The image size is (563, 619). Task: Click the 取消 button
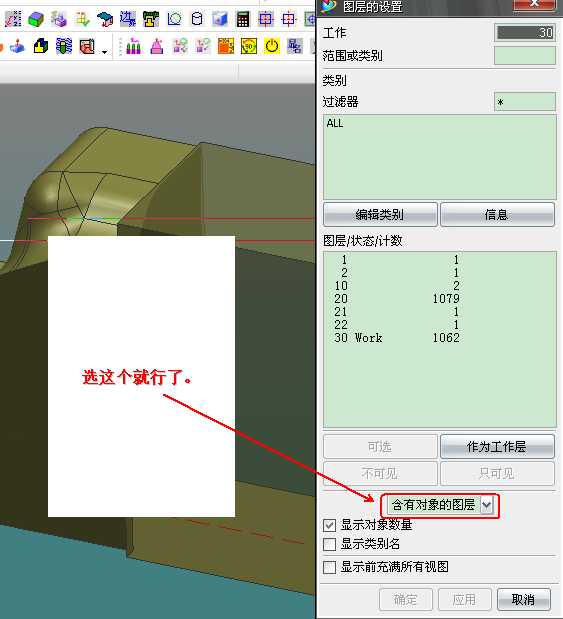(524, 599)
